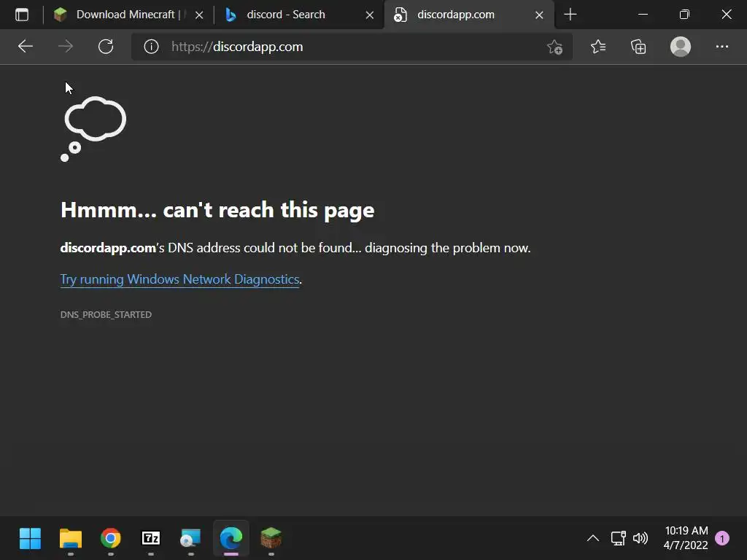Switch to the discord - Search tab
The width and height of the screenshot is (747, 560).
300,15
